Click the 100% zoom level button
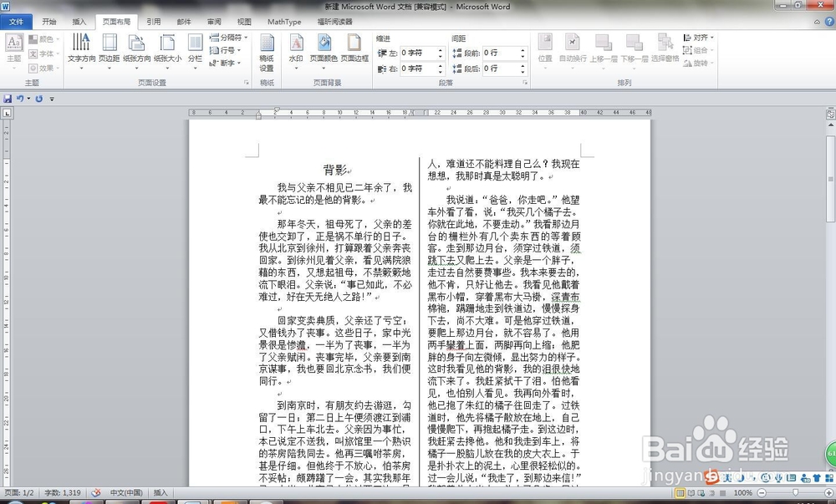 point(742,493)
